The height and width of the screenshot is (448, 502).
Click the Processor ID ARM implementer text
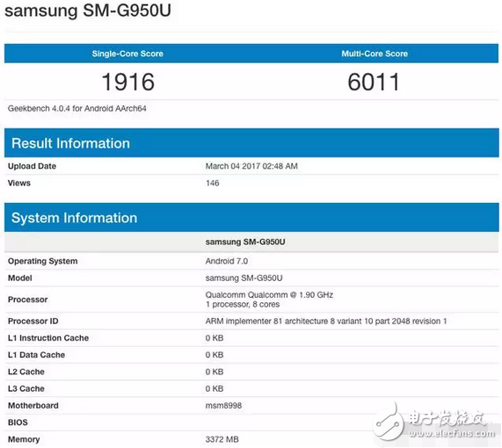tap(326, 322)
